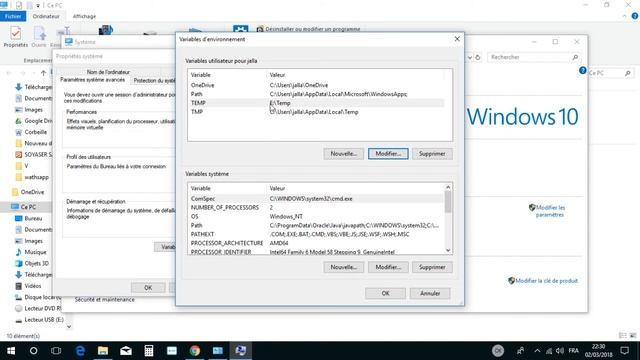Click the Propriétés ribbon icon
The width and height of the screenshot is (640, 360).
[16, 37]
